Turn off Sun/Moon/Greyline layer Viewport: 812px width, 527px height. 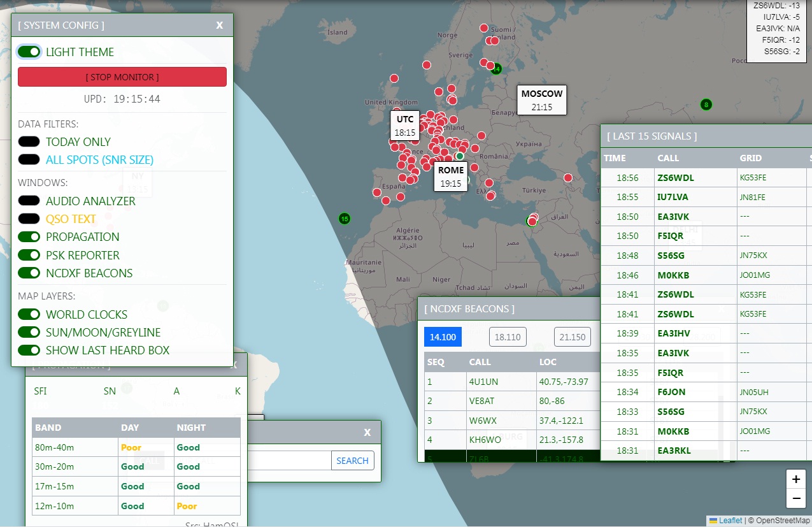[29, 332]
